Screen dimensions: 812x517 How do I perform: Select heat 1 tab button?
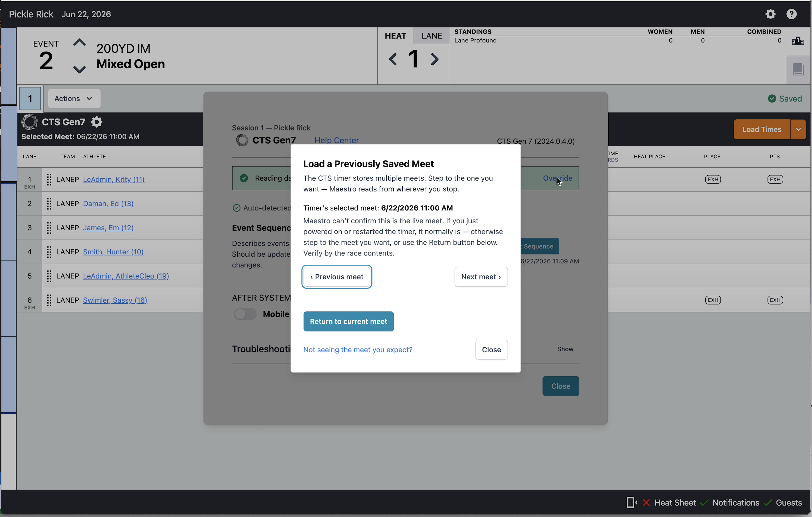[30, 99]
